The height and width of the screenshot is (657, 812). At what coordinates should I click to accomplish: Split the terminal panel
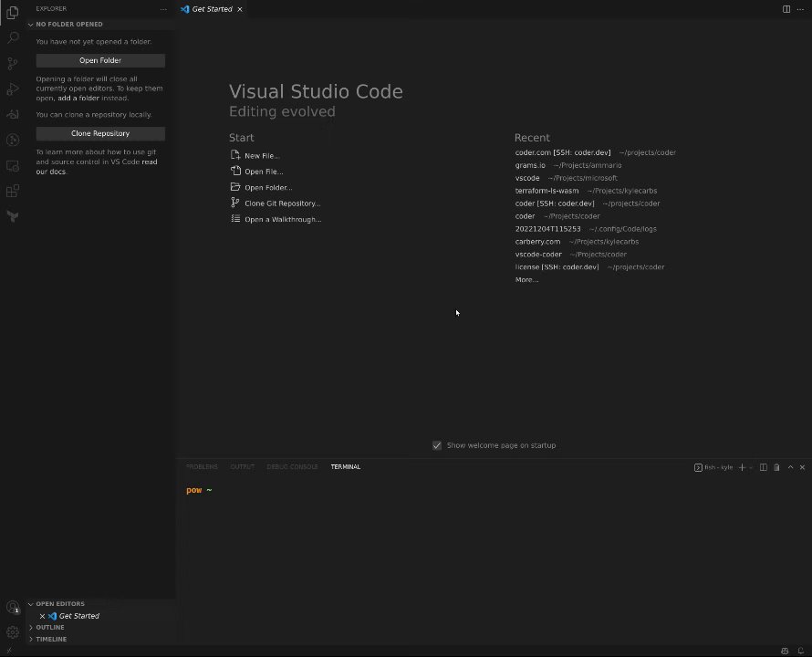point(764,467)
